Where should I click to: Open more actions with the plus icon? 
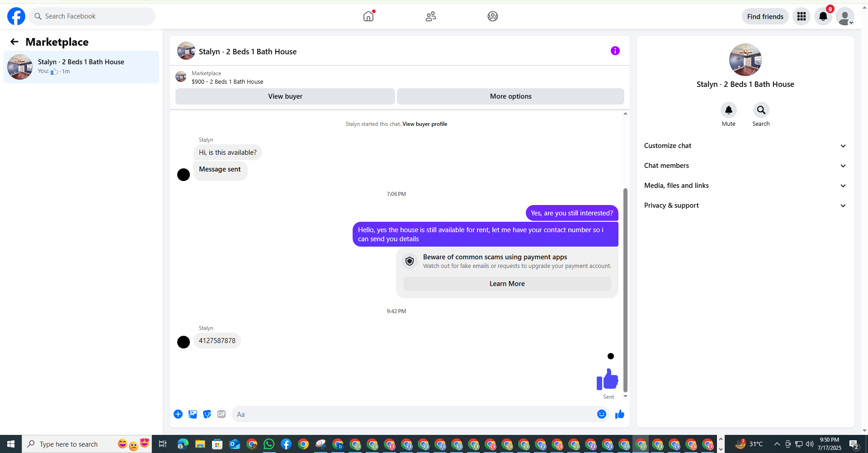click(x=178, y=414)
